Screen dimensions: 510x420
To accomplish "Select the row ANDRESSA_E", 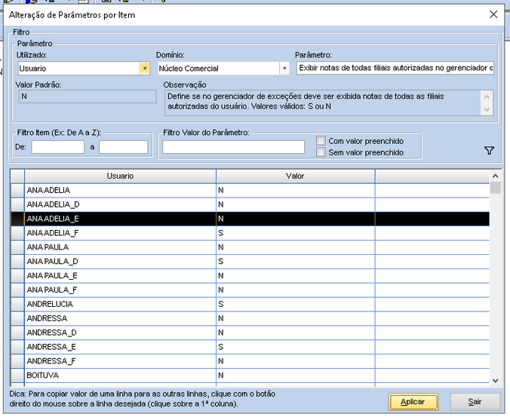I will [x=250, y=347].
